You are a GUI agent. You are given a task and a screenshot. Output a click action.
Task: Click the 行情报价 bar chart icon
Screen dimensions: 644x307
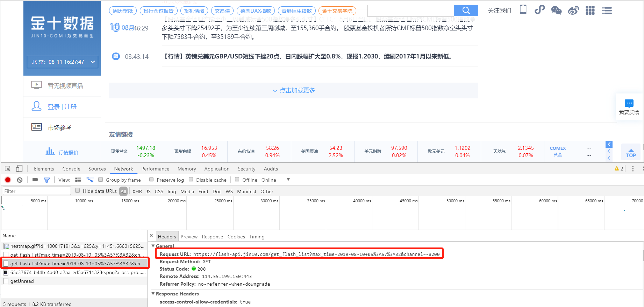pos(50,151)
